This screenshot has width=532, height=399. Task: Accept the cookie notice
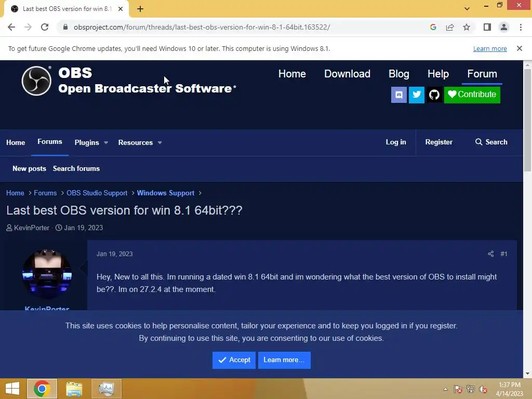pos(234,360)
